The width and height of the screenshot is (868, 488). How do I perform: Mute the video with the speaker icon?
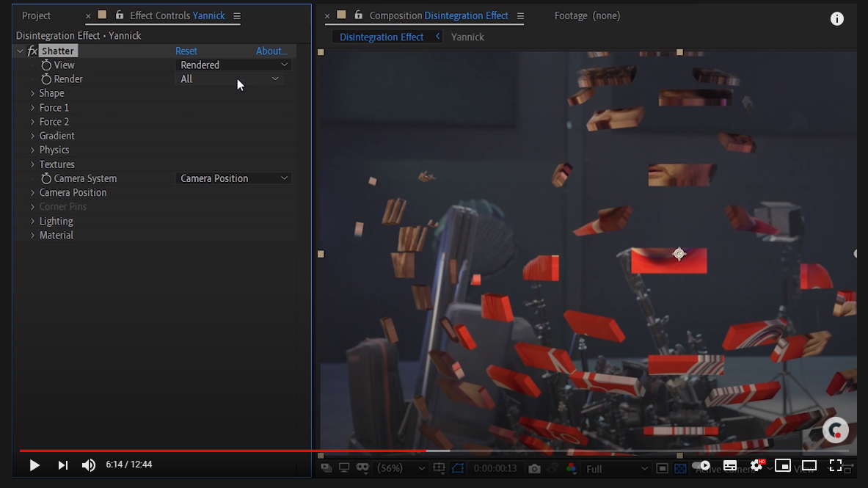coord(89,465)
